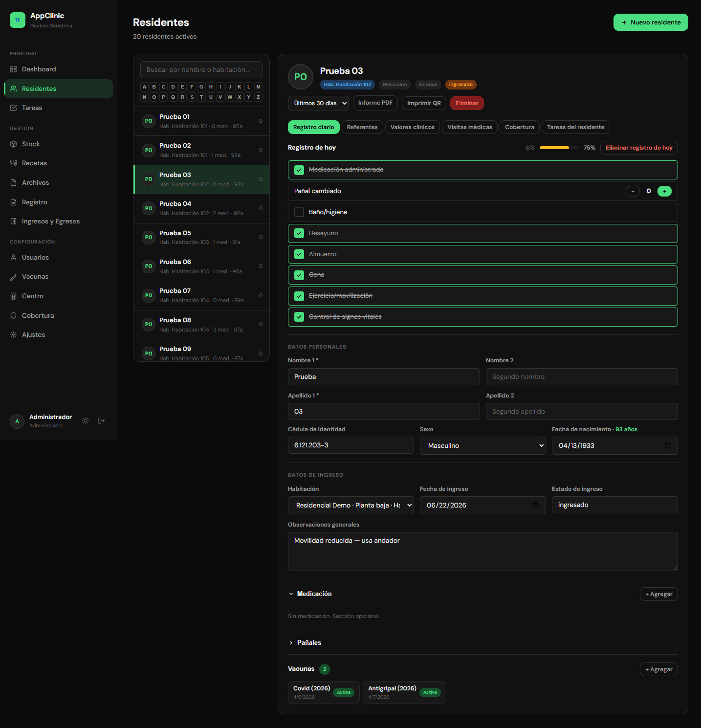Click the Buscar por nombre search field

tap(201, 70)
